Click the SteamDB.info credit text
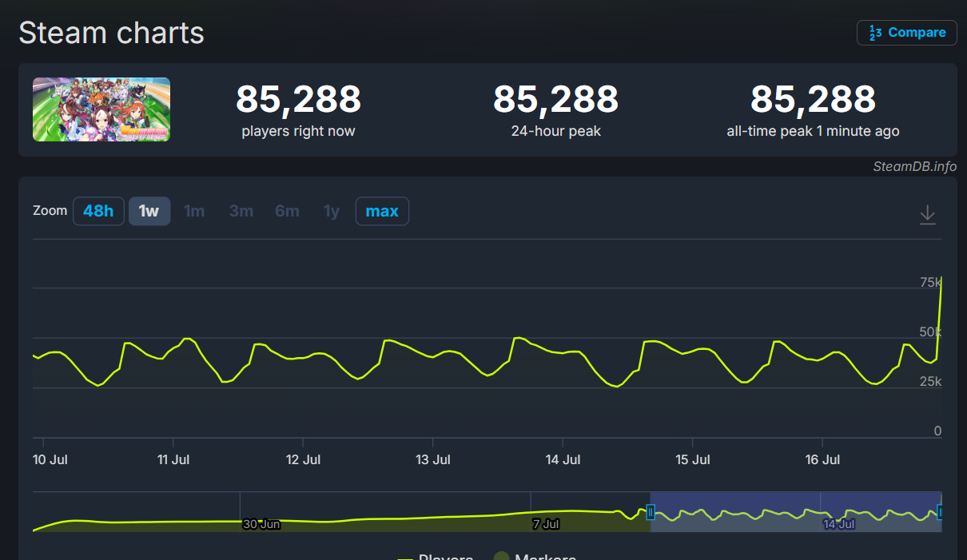The width and height of the screenshot is (967, 560). tap(914, 166)
